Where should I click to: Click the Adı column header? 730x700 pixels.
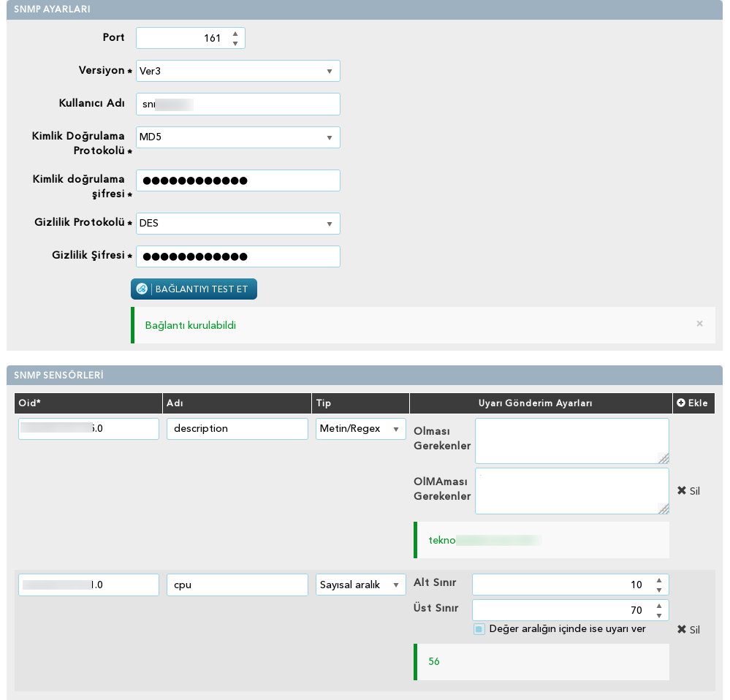pyautogui.click(x=237, y=403)
